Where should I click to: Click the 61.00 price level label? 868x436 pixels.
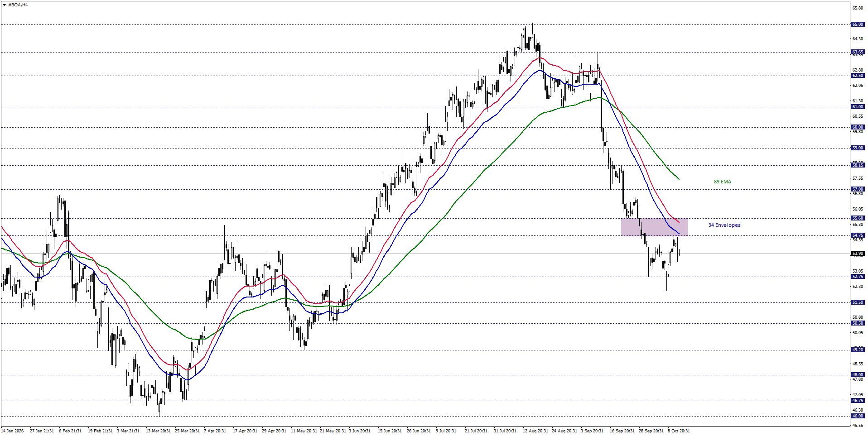pyautogui.click(x=858, y=107)
